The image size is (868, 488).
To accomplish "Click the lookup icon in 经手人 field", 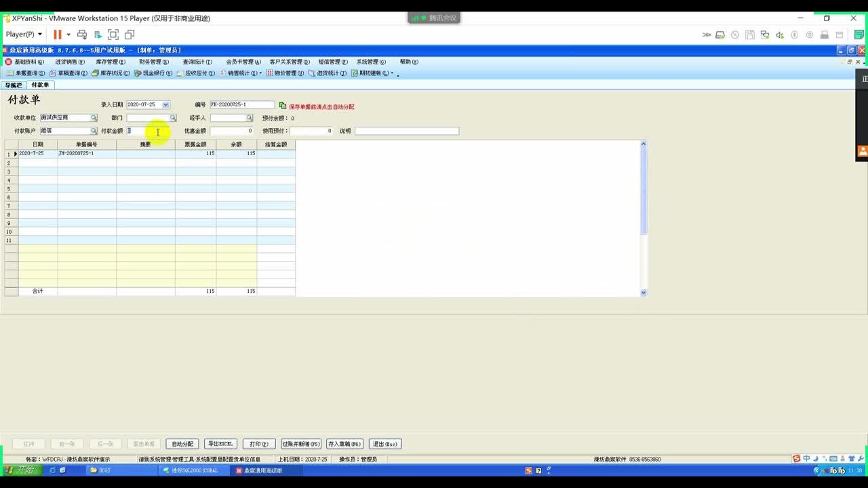I will point(249,118).
